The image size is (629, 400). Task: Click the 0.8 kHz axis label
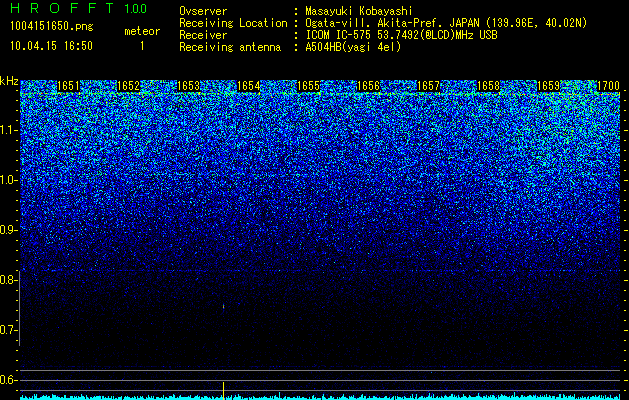(x=9, y=280)
